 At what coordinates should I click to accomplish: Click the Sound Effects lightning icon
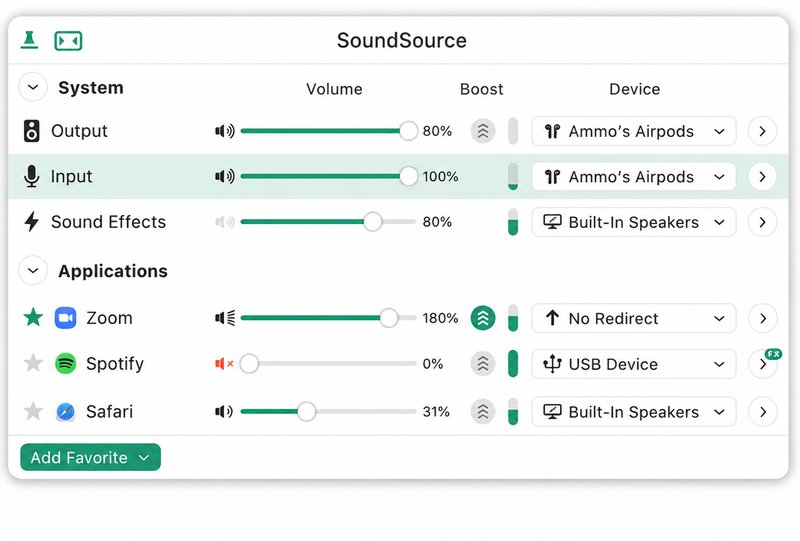pos(32,222)
